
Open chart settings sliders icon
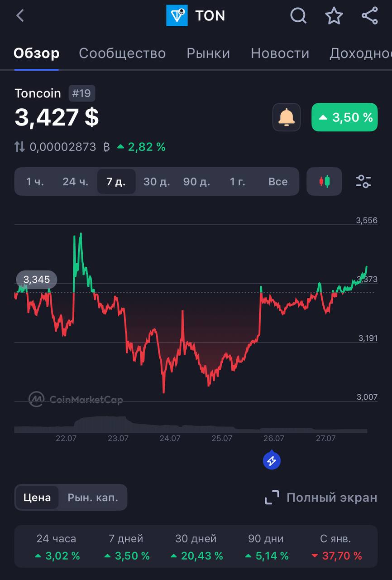tap(363, 182)
